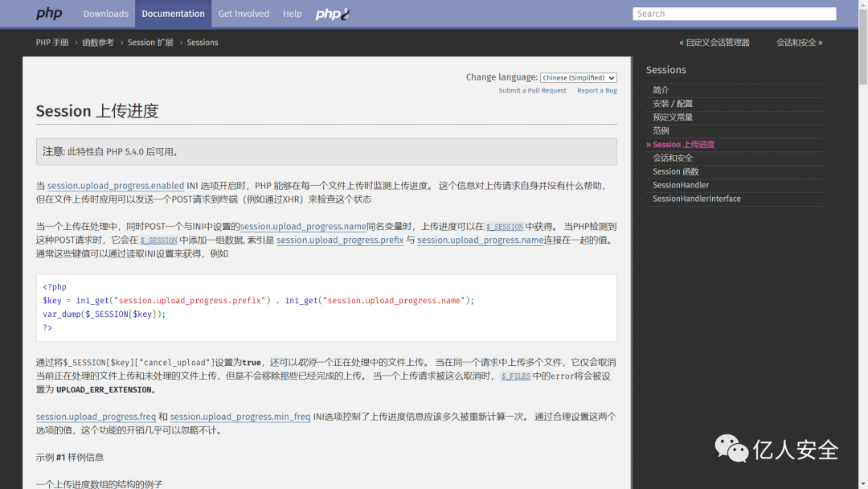868x489 pixels.
Task: Open the Downloads menu item
Action: (106, 14)
